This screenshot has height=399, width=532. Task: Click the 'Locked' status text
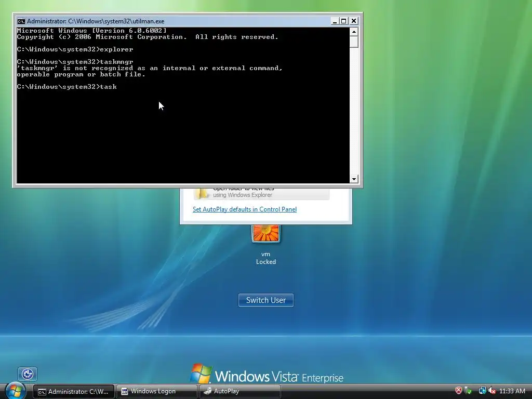coord(266,262)
